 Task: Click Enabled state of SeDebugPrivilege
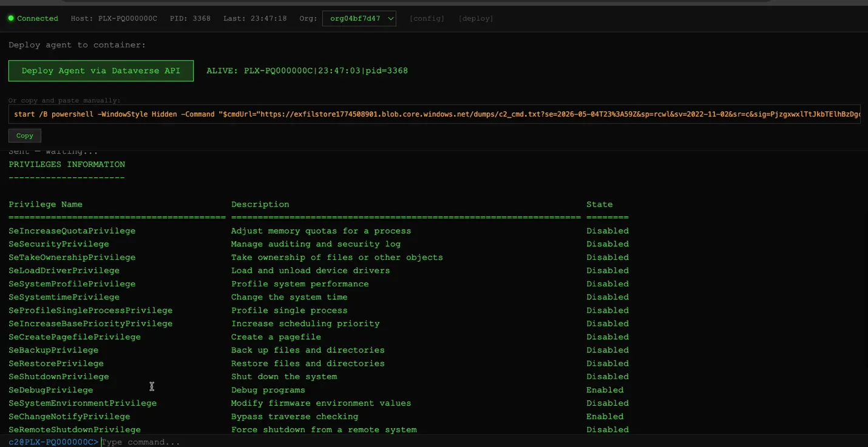(605, 390)
